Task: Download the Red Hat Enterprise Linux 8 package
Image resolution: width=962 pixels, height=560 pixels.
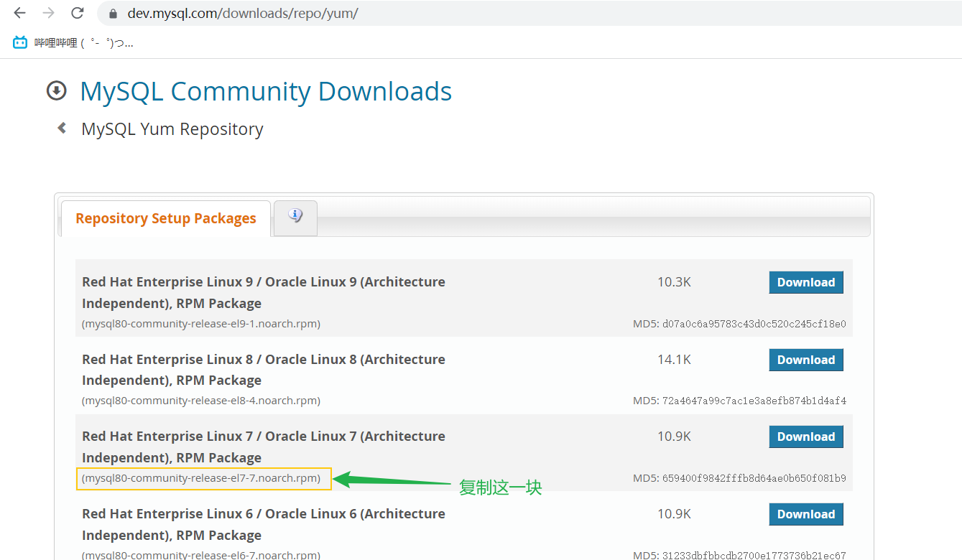Action: pos(806,360)
